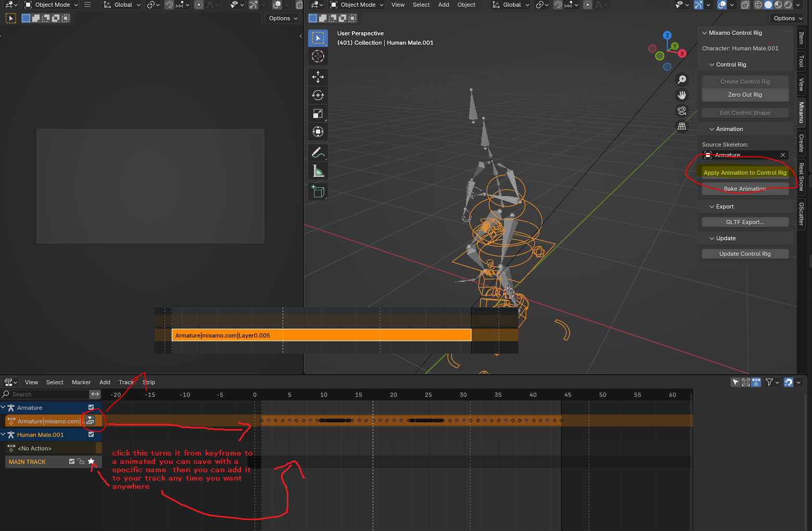The height and width of the screenshot is (531, 812).
Task: Collapse the Armature channel in NLA
Action: click(x=3, y=408)
